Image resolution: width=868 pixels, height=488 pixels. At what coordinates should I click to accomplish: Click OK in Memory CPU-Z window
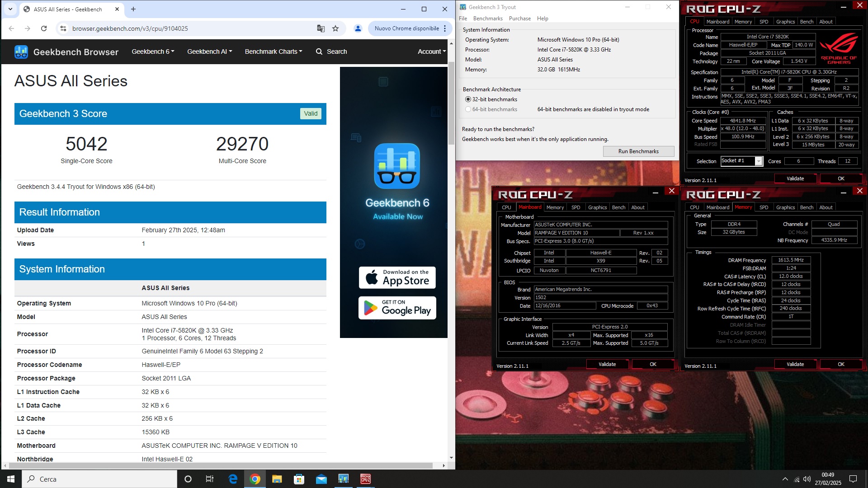841,364
